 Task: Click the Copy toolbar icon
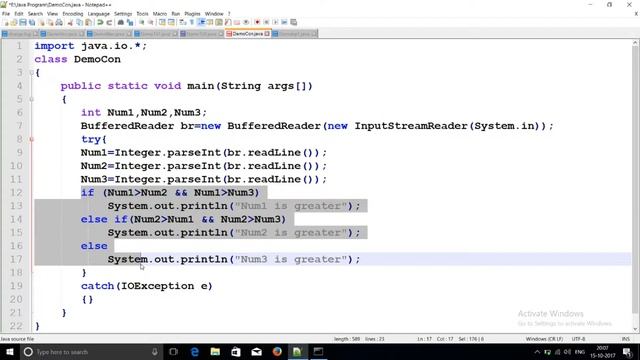pyautogui.click(x=79, y=22)
